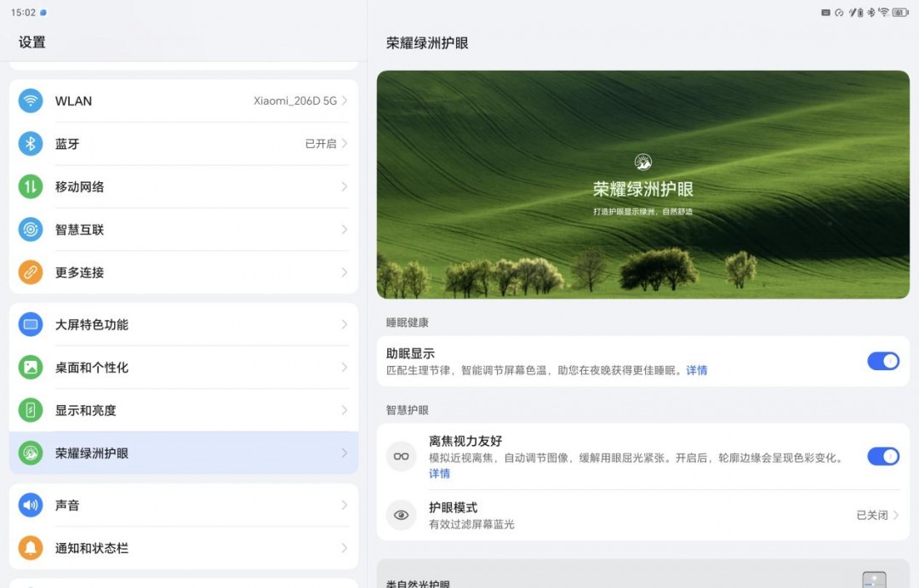Tap the 有效过滤屏幕蓝光 description text

471,524
